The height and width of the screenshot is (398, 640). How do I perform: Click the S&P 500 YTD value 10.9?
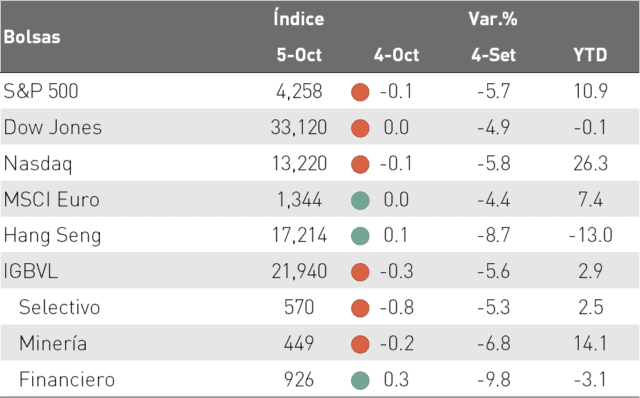[591, 91]
